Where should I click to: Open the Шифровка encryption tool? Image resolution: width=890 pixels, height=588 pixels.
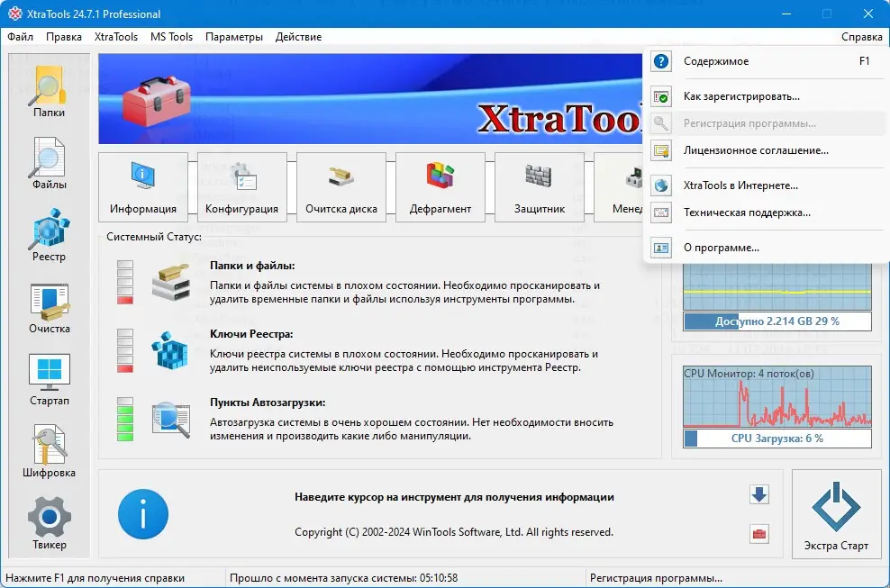[x=49, y=452]
